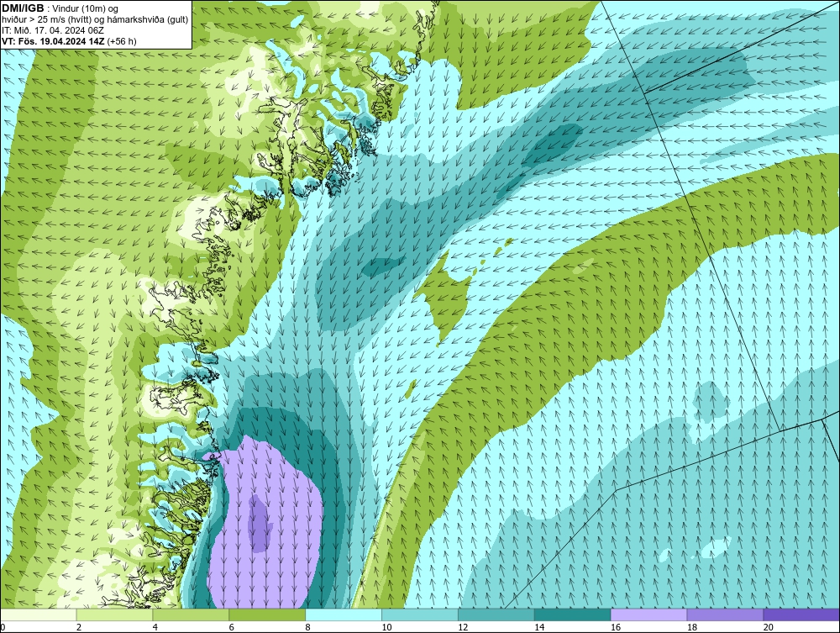Screen dimensions: 840x633
Task: Click the 'VT: Fös. 19.04.2024 14Z' line
Action: click(54, 41)
